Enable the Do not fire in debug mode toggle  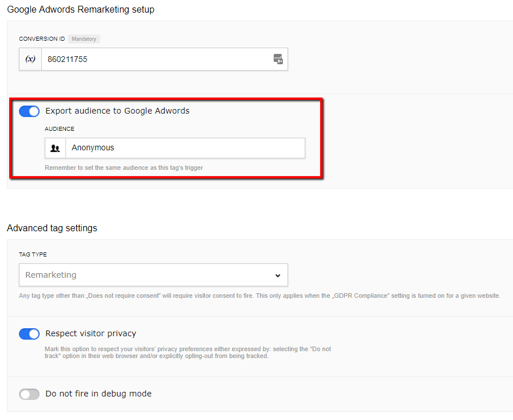pyautogui.click(x=29, y=394)
